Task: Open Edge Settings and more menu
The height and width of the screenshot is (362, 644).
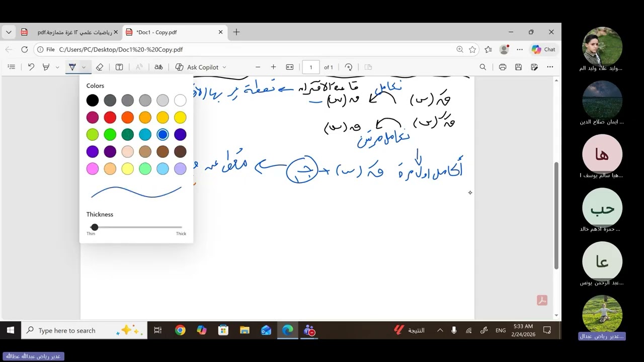Action: pyautogui.click(x=520, y=49)
